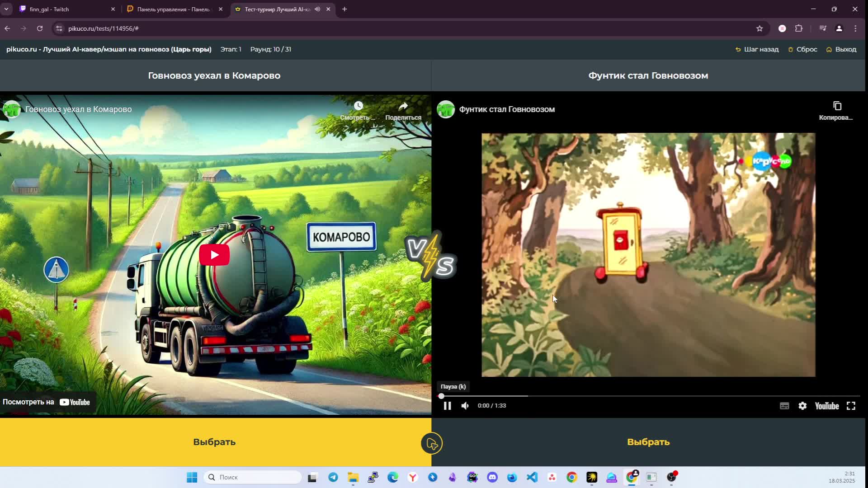Open Discord from the taskbar

pos(492,477)
